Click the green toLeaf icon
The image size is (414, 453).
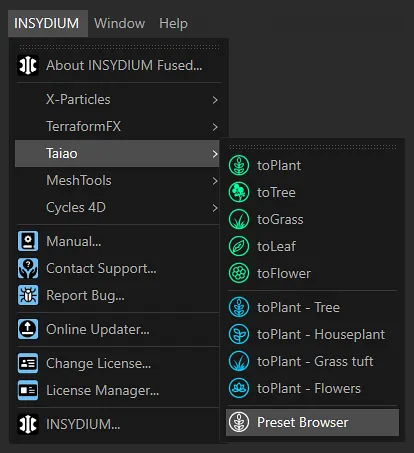(x=239, y=246)
